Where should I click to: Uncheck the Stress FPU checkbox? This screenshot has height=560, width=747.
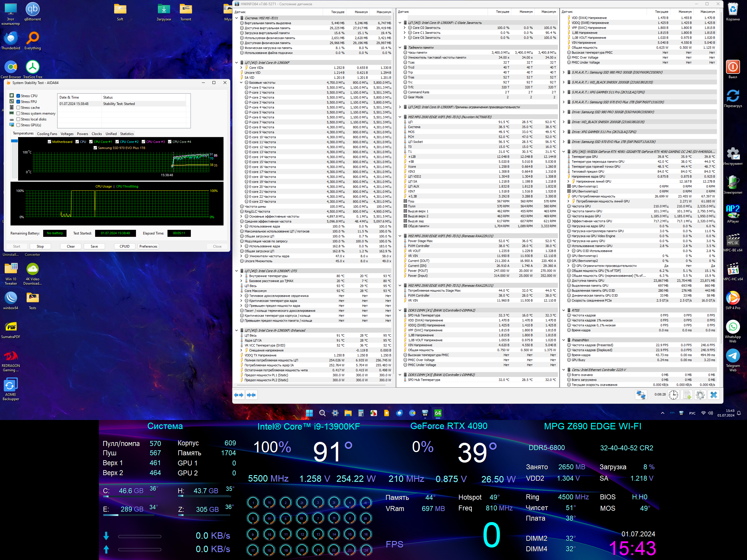click(18, 101)
